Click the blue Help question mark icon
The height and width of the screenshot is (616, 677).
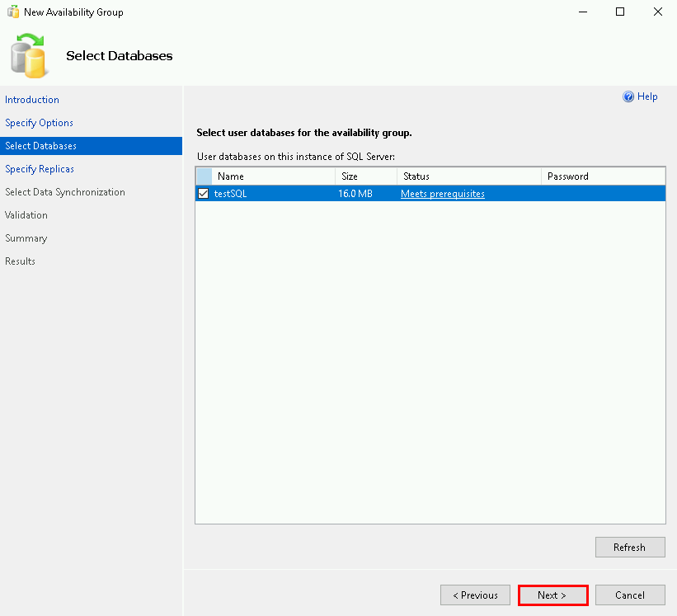coord(628,96)
